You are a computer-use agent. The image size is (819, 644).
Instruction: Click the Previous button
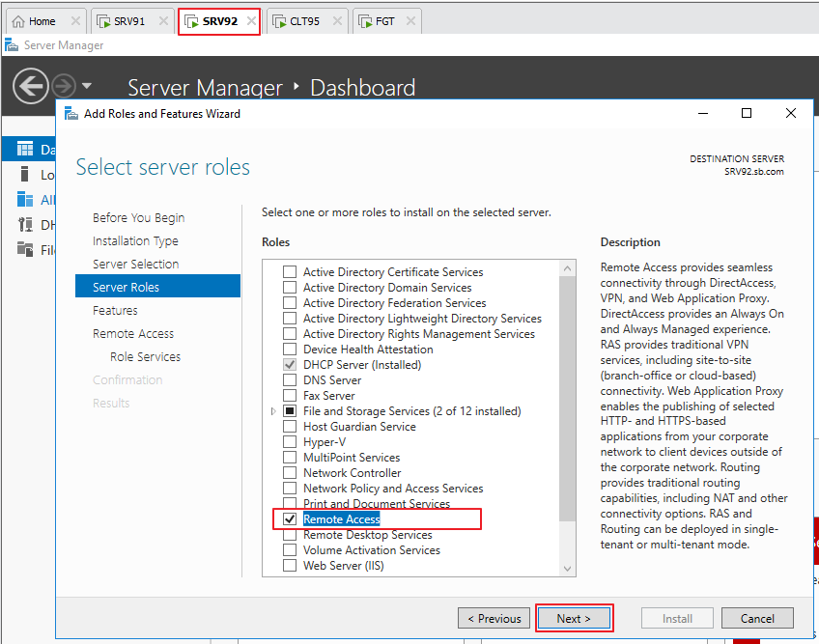pyautogui.click(x=494, y=618)
